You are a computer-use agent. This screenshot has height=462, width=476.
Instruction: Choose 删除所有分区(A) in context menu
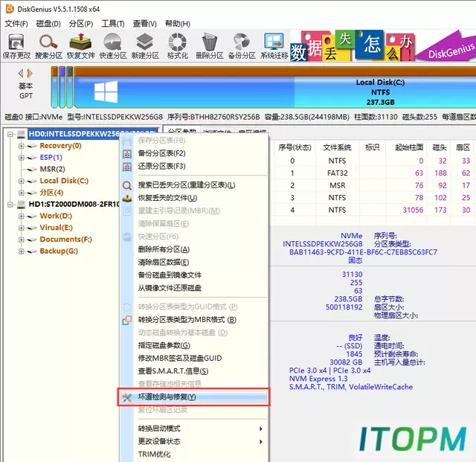pyautogui.click(x=164, y=249)
